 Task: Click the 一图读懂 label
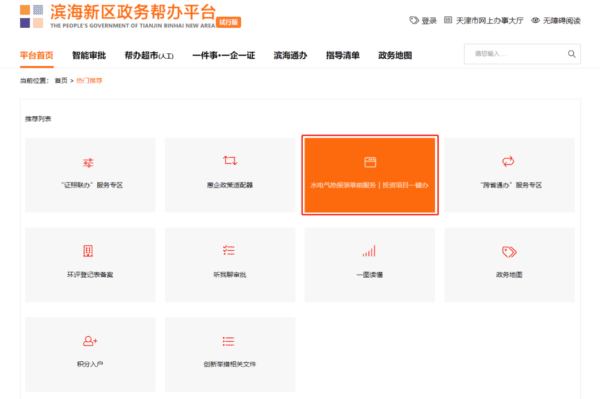[x=370, y=275]
